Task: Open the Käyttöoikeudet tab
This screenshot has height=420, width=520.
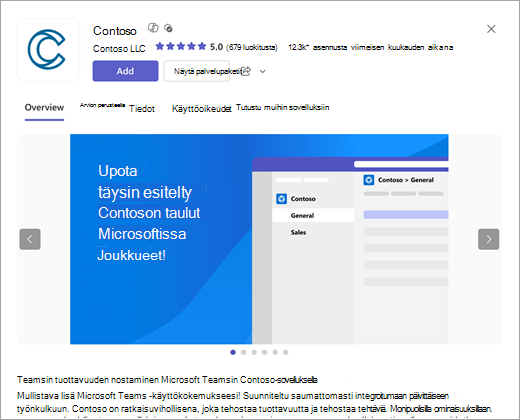Action: pyautogui.click(x=201, y=109)
